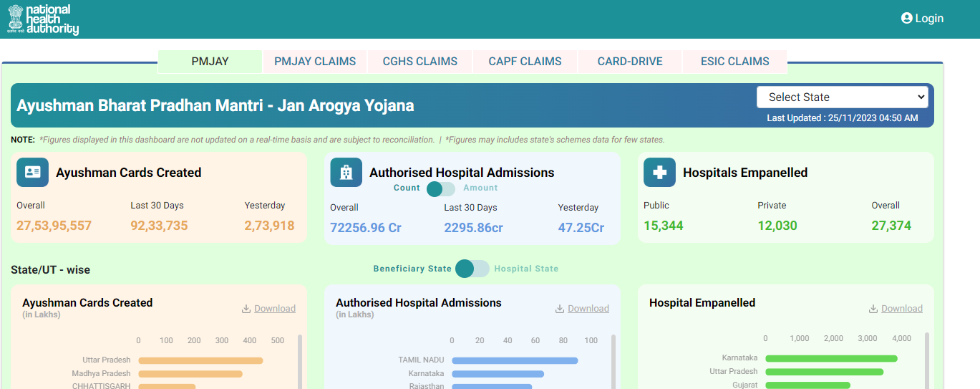This screenshot has height=389, width=980.
Task: Click public hospitals count 15,344
Action: click(664, 226)
